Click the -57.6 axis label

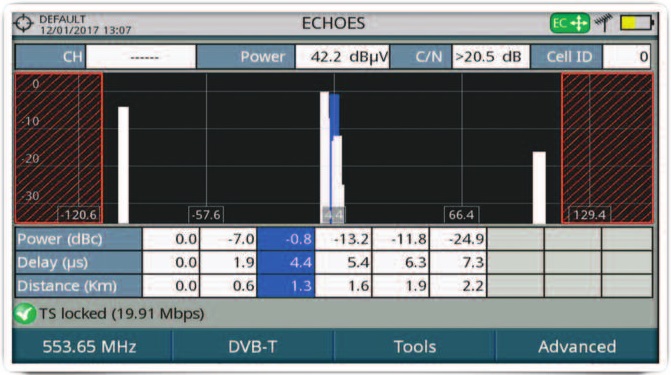coord(206,214)
